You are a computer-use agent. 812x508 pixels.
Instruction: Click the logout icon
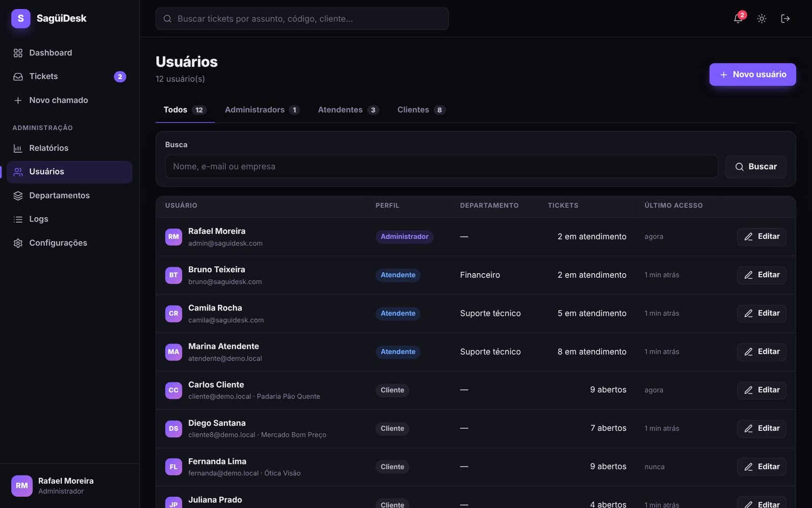785,19
